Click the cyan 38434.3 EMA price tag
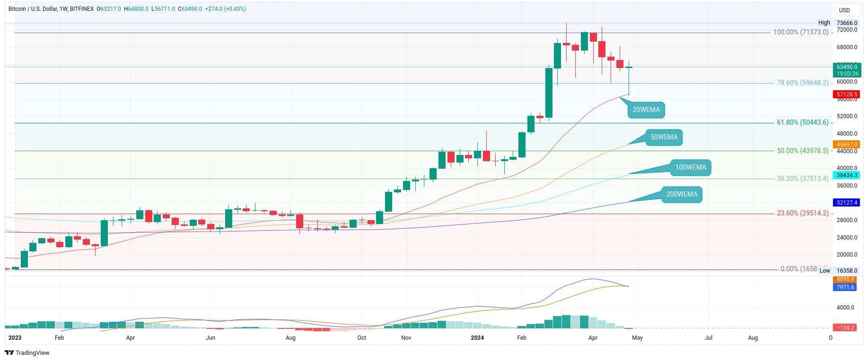Viewport: 868px width, 361px height. point(847,175)
